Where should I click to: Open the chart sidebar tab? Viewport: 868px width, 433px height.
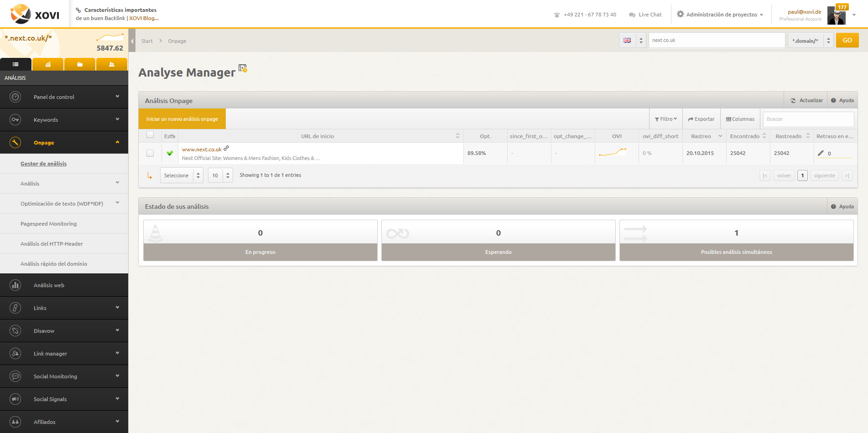coord(48,64)
